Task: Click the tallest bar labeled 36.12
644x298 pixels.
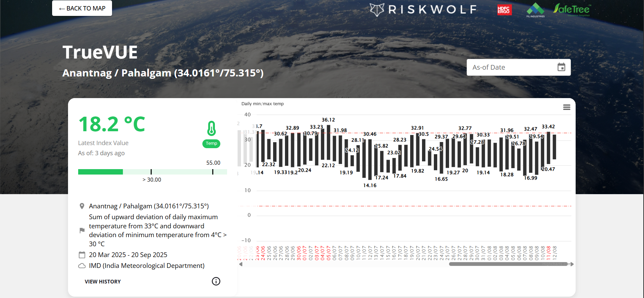Action: tap(328, 142)
